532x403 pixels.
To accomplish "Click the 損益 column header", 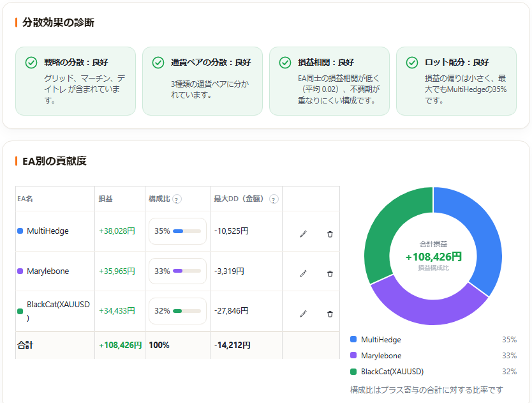I will tap(105, 199).
